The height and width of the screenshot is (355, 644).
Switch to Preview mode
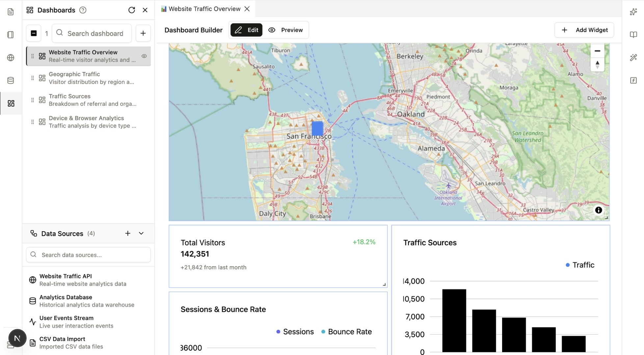(x=286, y=30)
